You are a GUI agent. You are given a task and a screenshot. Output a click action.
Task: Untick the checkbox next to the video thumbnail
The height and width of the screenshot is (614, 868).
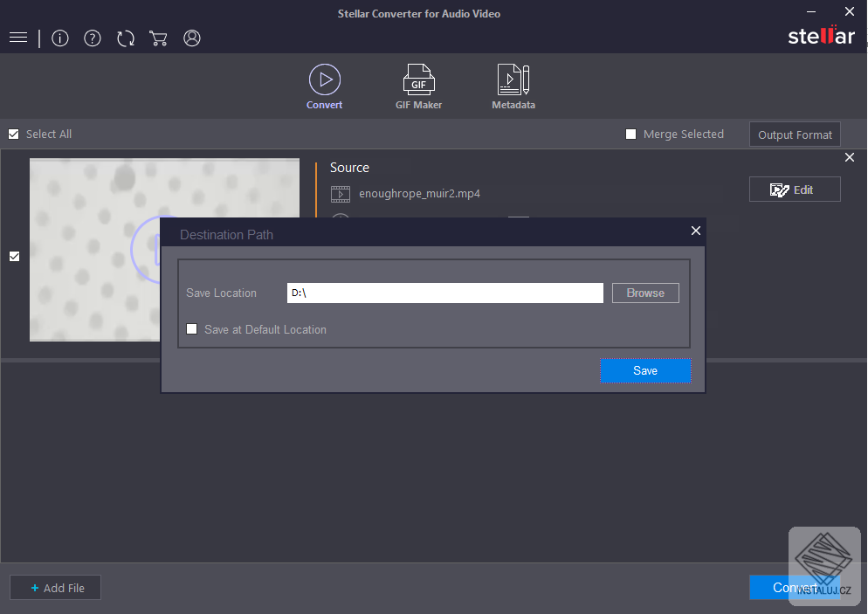[14, 256]
